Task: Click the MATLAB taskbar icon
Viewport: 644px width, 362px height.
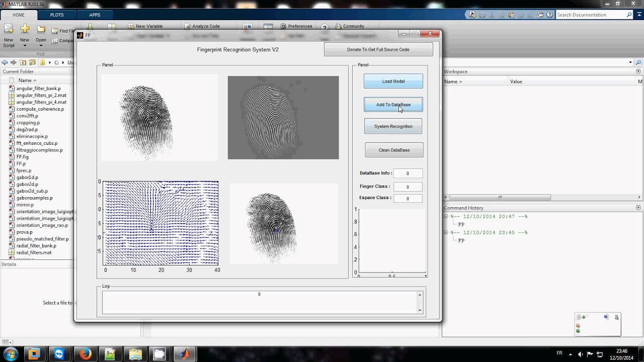Action: pos(184,353)
